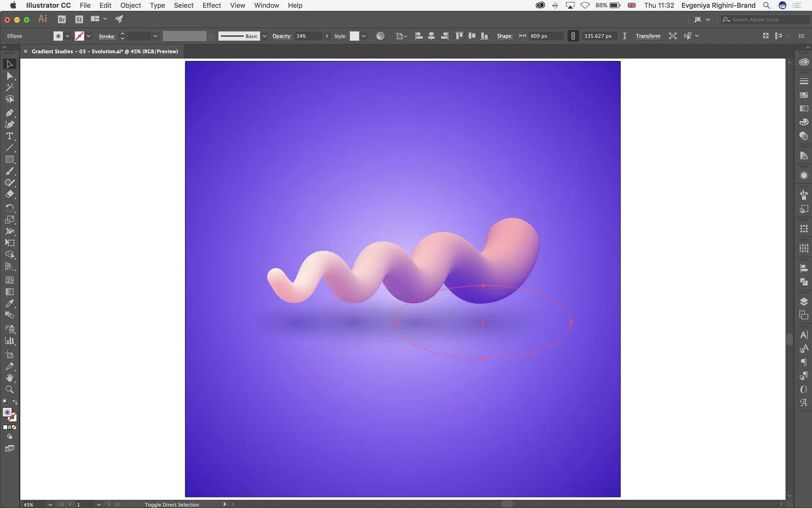
Task: Open the Layers panel icon
Action: (804, 302)
